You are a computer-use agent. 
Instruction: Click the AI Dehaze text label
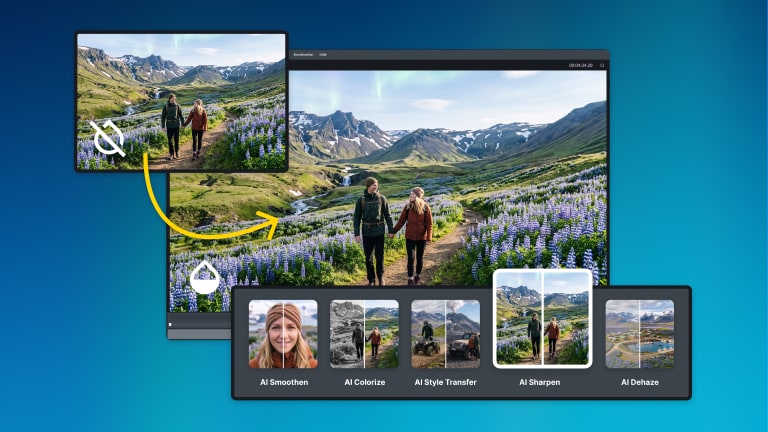click(x=640, y=382)
